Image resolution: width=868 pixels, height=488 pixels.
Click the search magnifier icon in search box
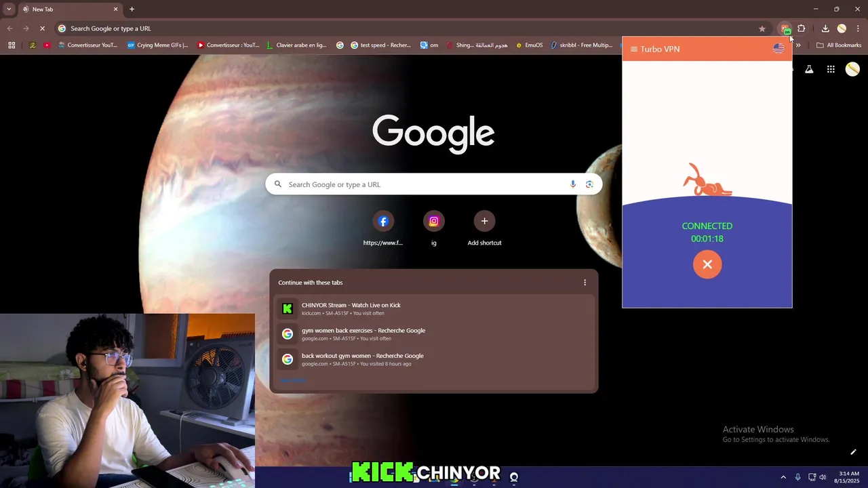[278, 184]
